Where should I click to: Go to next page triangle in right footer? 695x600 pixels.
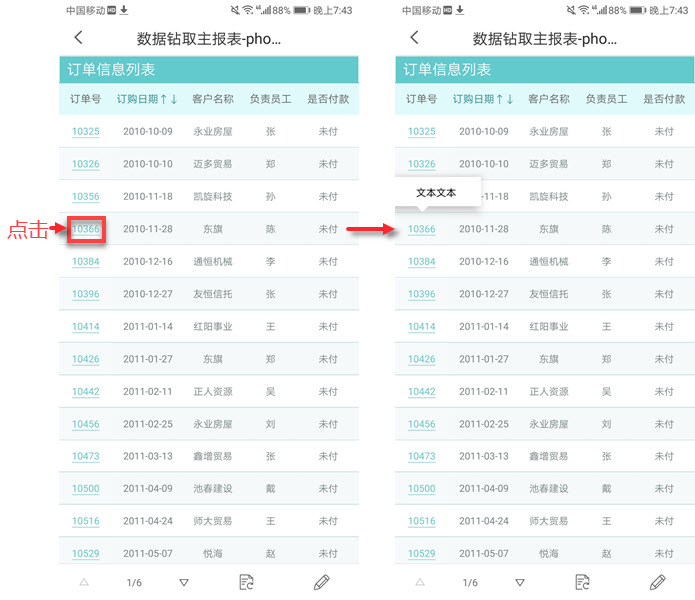(520, 582)
